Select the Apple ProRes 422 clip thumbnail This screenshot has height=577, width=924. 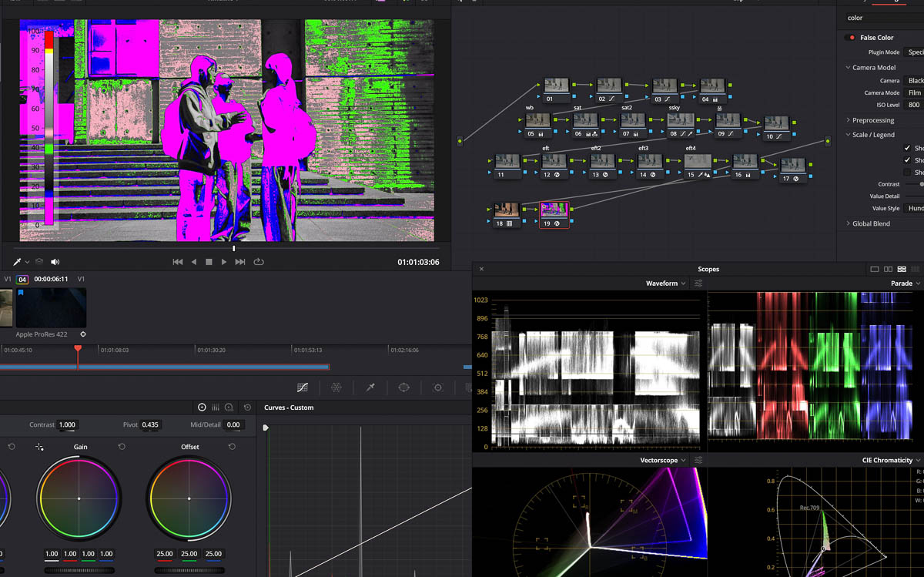[x=51, y=308]
